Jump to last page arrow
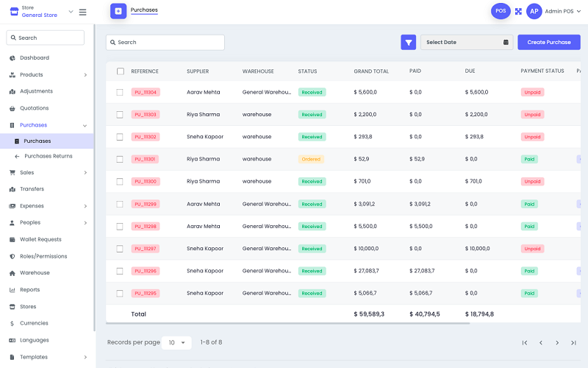 [573, 343]
